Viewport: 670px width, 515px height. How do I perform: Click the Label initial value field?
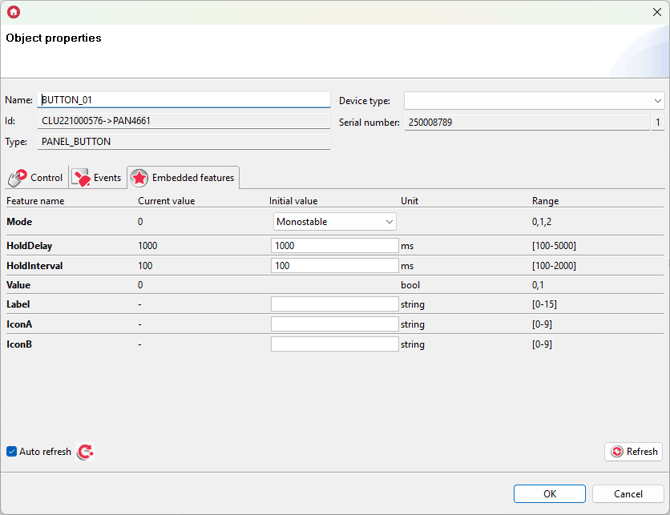point(335,304)
